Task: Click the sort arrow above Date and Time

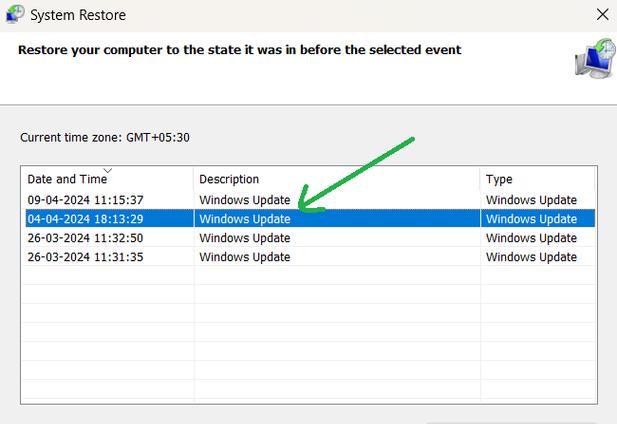Action: [107, 170]
